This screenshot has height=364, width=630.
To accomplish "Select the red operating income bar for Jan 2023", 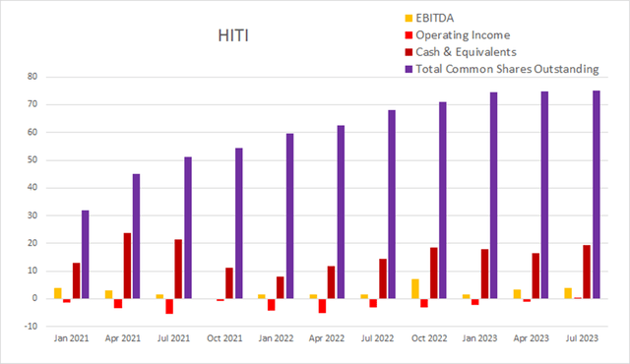I will point(475,302).
